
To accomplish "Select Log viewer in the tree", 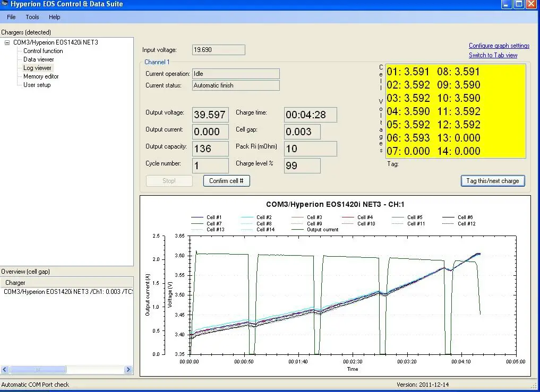I will (37, 68).
